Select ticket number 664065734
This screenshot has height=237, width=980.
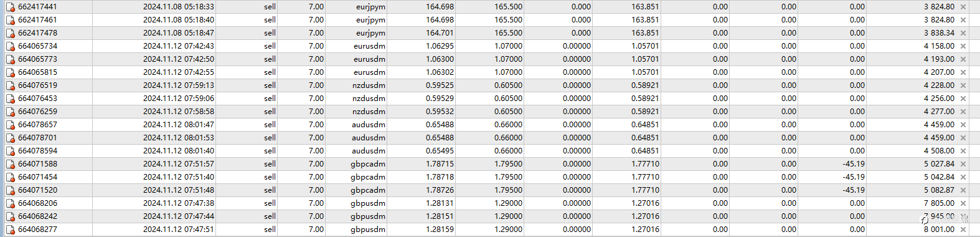pos(37,46)
